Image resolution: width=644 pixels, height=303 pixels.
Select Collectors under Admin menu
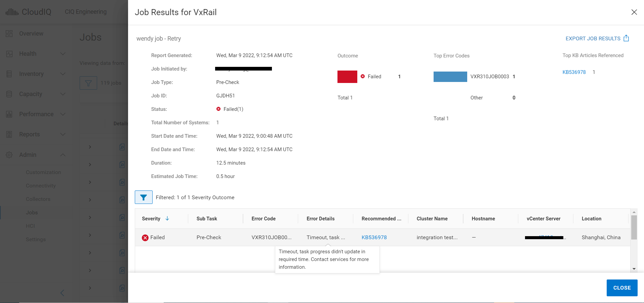(x=38, y=199)
